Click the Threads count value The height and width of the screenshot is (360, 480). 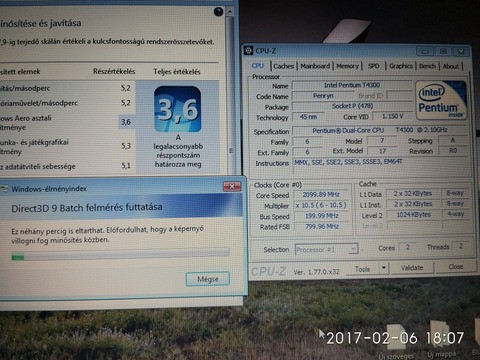(460, 246)
